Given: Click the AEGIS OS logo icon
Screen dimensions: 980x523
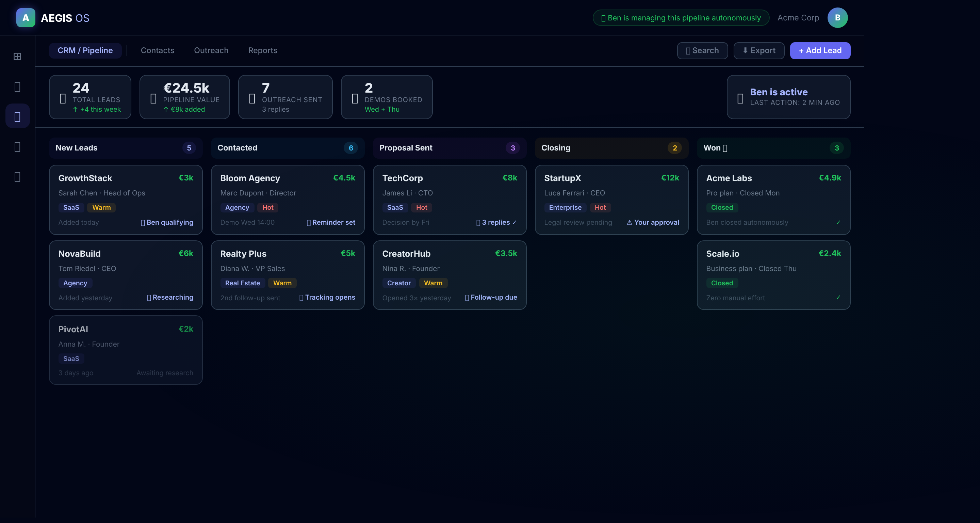Looking at the screenshot, I should tap(25, 17).
